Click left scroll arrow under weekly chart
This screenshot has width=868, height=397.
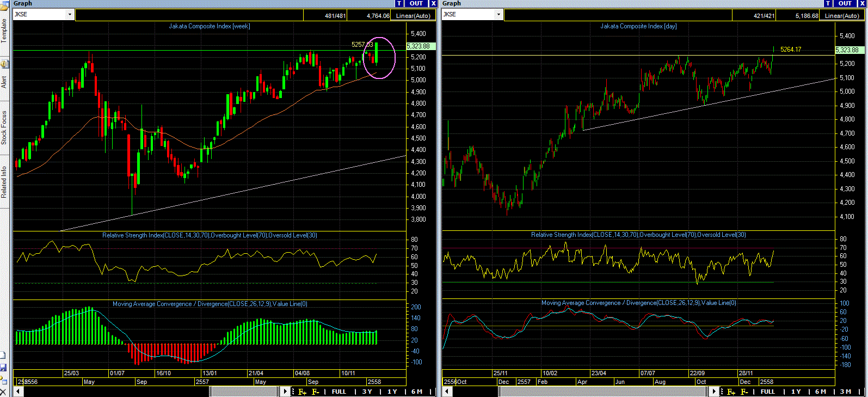[x=17, y=392]
